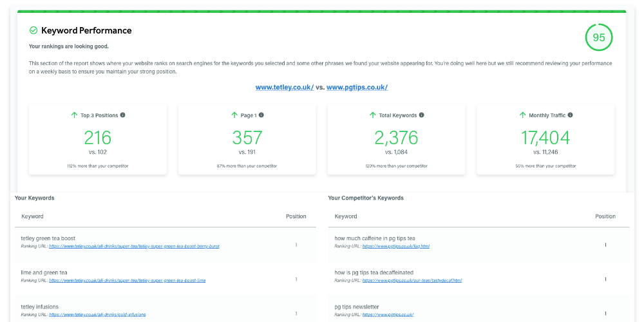Click the 'Your Keywords' table title
Viewport: 644px width, 322px height.
click(x=35, y=198)
